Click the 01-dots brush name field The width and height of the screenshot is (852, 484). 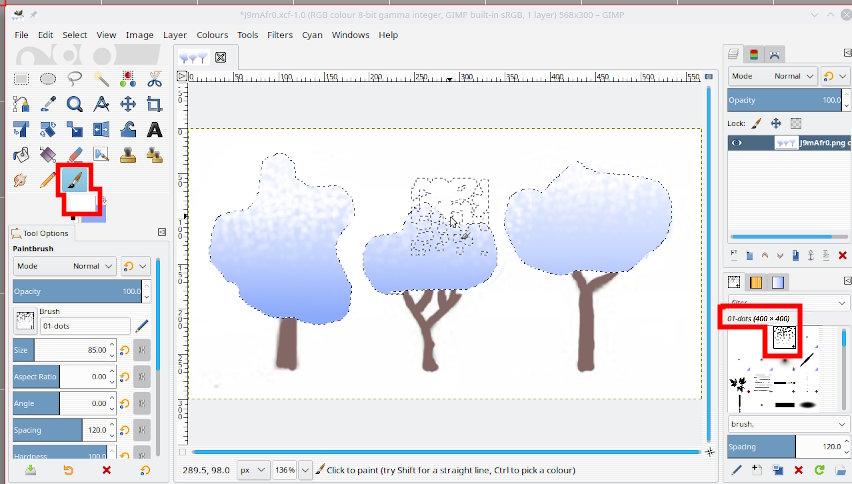point(83,325)
